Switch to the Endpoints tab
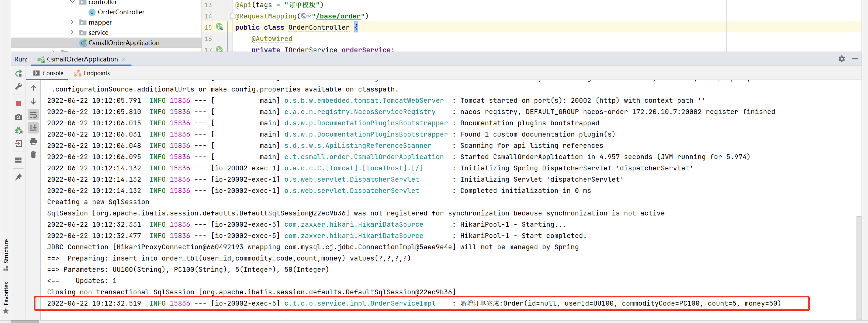868x323 pixels. click(92, 73)
